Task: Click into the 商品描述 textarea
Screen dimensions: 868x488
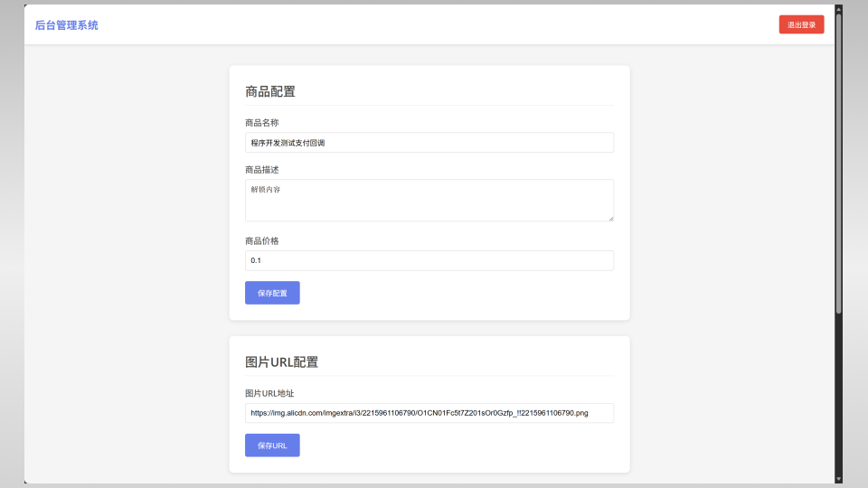Action: tap(429, 201)
